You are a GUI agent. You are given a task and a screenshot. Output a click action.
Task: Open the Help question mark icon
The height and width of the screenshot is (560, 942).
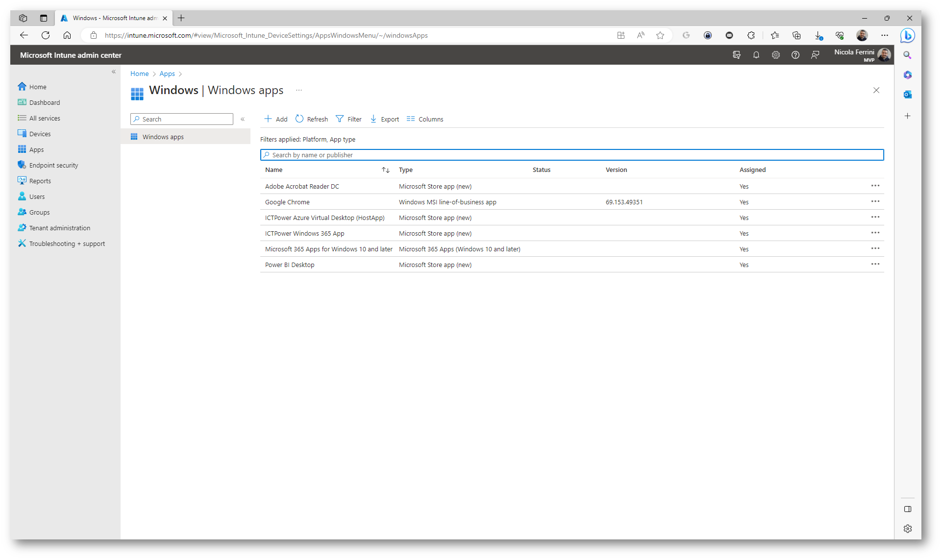(x=795, y=55)
